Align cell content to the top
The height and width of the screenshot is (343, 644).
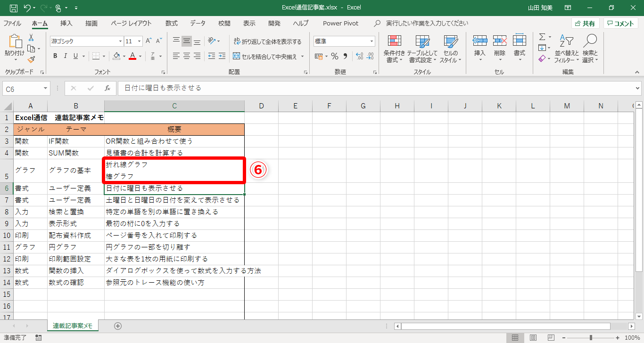(x=176, y=41)
